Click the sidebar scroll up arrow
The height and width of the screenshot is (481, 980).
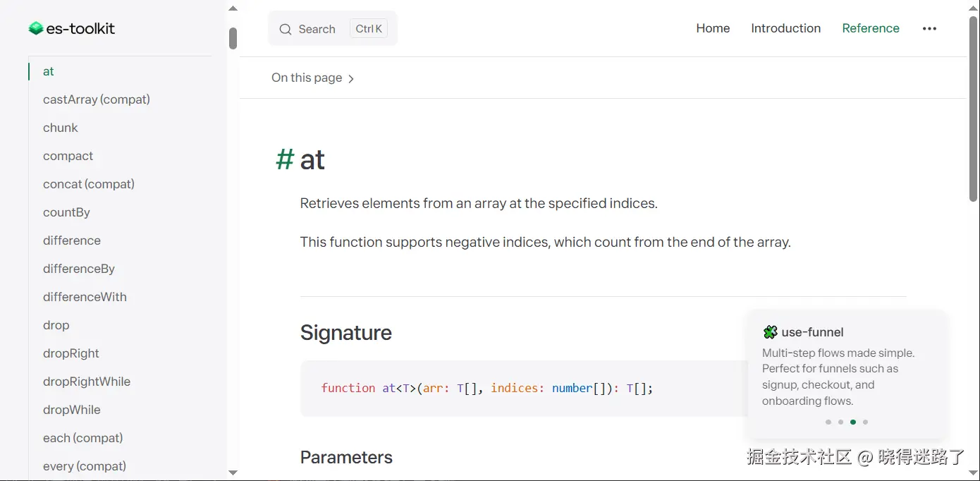[x=233, y=9]
